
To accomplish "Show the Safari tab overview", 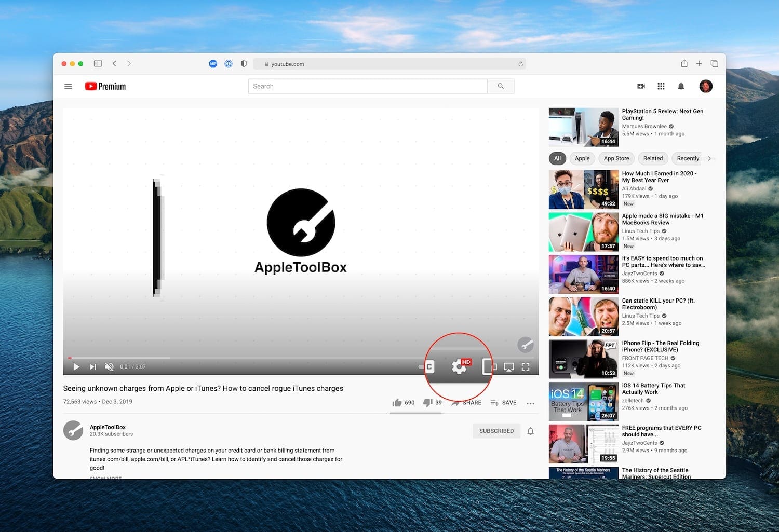I will click(714, 63).
